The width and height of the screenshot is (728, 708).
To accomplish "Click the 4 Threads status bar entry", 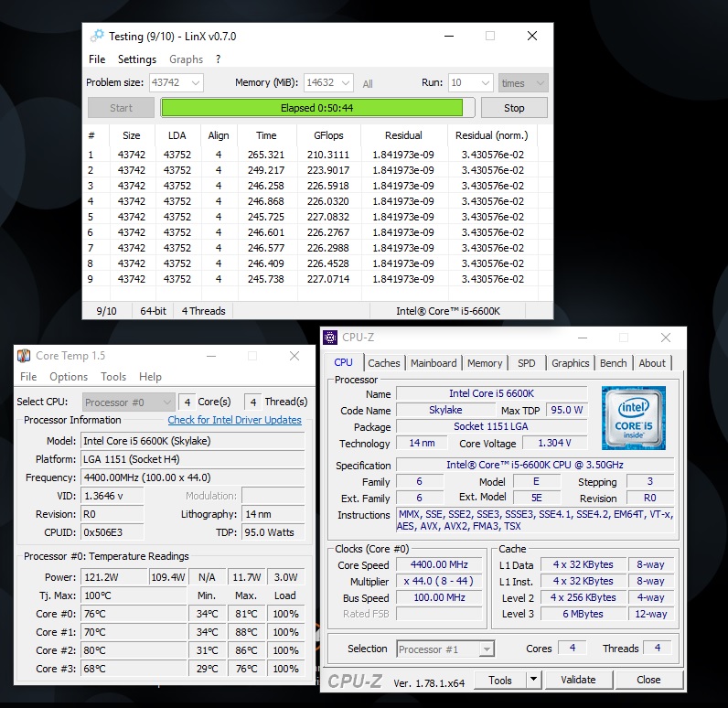I will 203,311.
